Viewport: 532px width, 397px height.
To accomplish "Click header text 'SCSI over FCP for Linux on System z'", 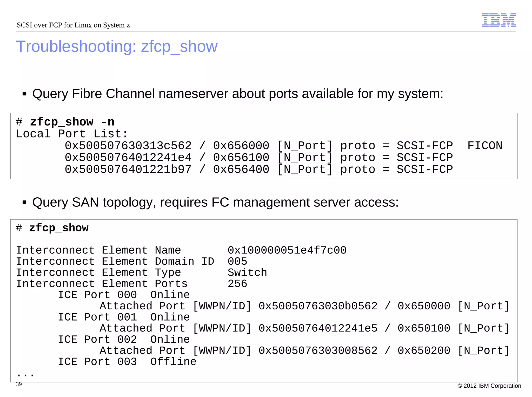I will point(73,25).
